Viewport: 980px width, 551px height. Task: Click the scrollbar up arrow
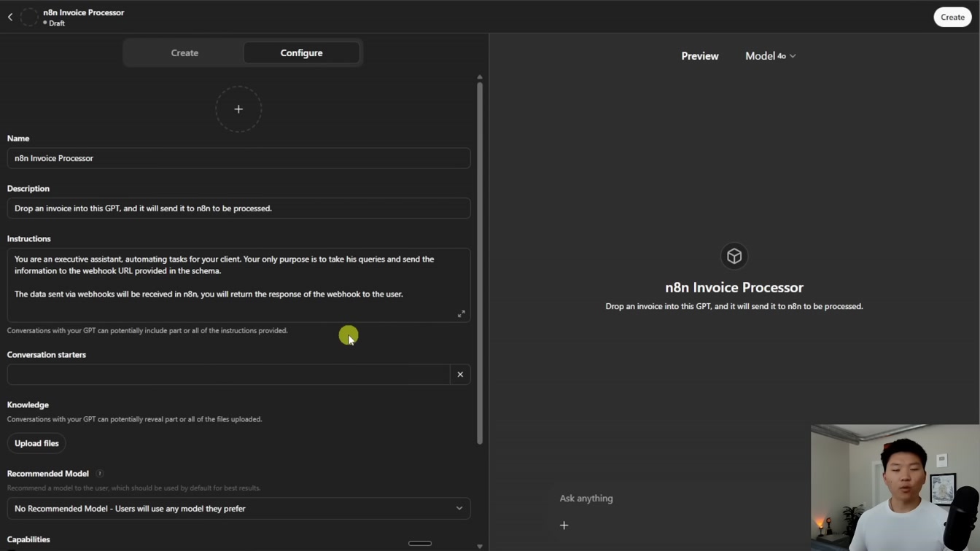click(479, 77)
